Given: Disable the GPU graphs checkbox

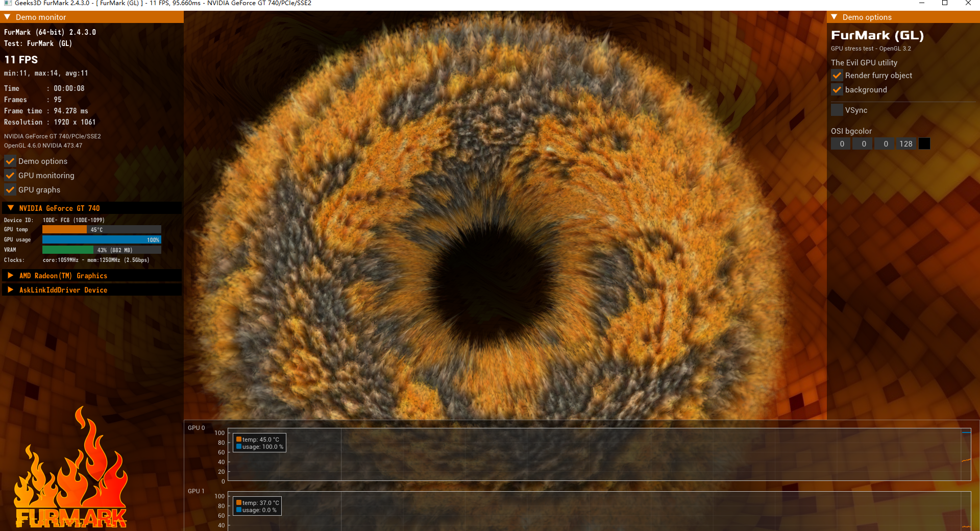Looking at the screenshot, I should [10, 190].
